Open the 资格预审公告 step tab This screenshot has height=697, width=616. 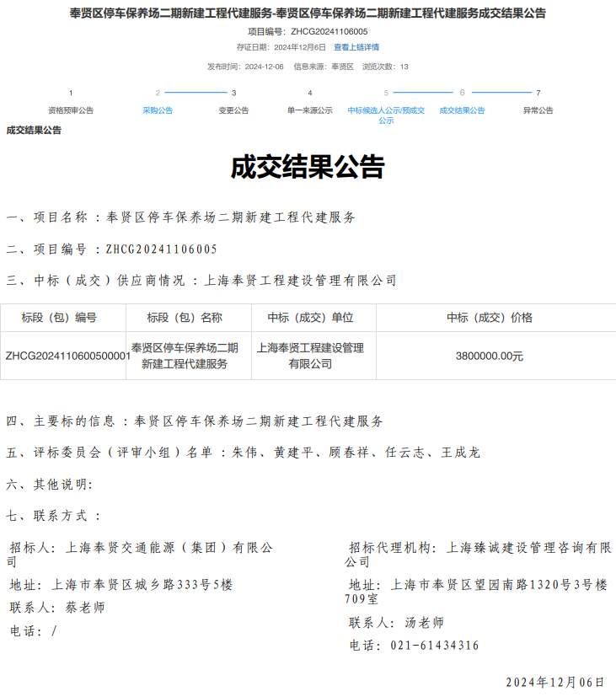(71, 110)
